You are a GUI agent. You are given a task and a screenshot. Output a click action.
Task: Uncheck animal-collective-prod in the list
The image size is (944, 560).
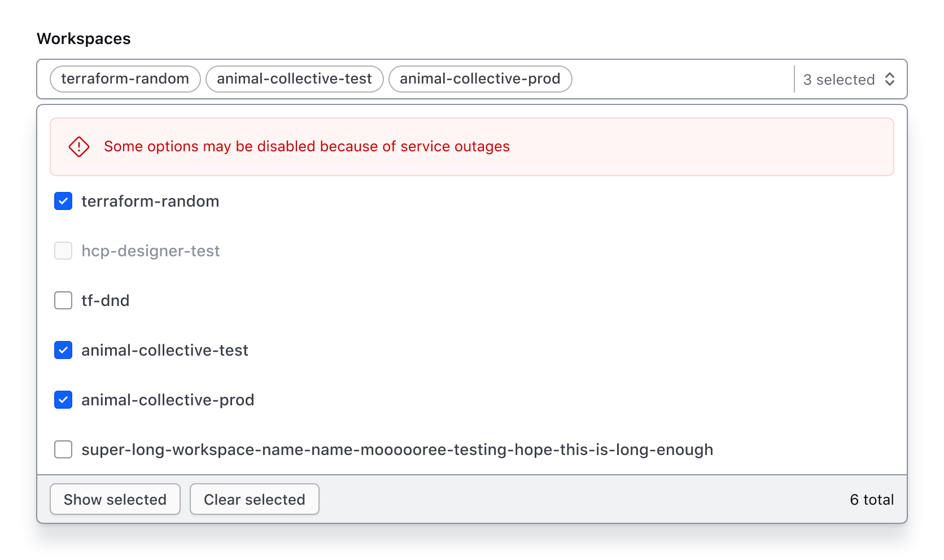pyautogui.click(x=63, y=400)
